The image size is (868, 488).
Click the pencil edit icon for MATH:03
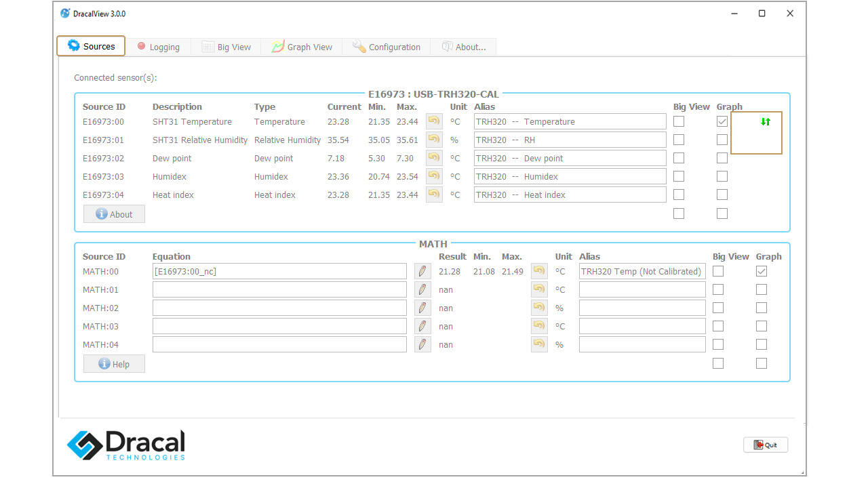click(x=422, y=326)
